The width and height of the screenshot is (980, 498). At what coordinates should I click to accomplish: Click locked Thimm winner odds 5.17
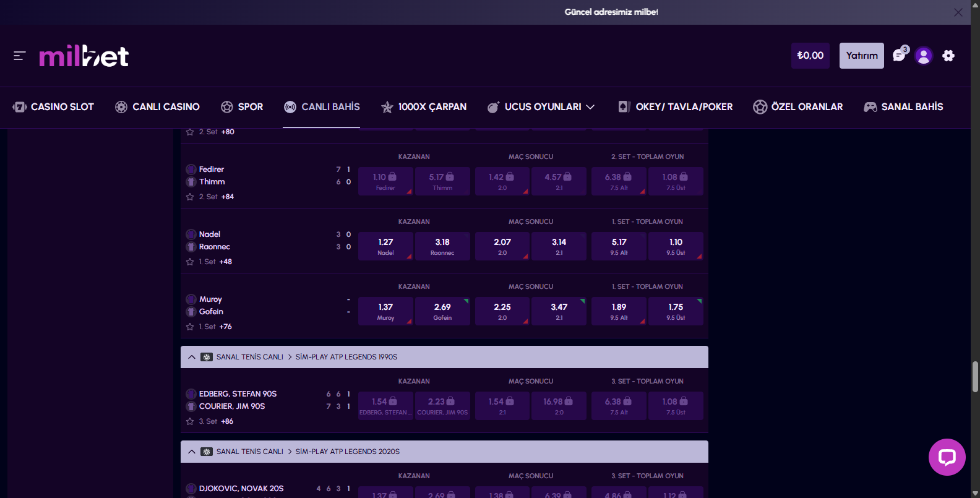click(x=442, y=181)
